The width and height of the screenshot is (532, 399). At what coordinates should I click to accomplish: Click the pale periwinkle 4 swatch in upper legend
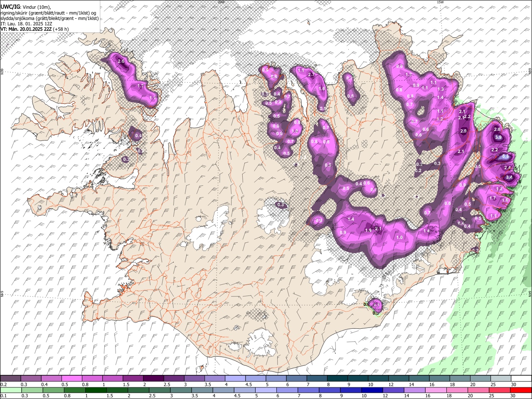[x=235, y=378]
